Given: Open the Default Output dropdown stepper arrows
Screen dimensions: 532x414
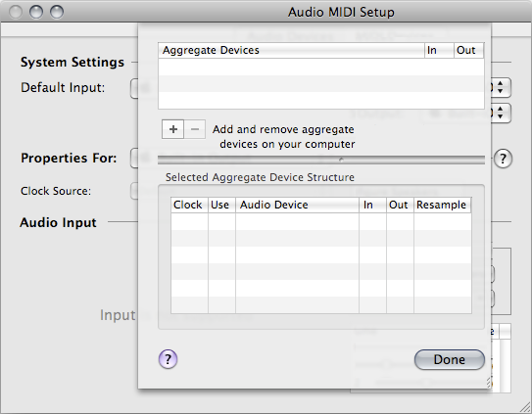Looking at the screenshot, I should [x=501, y=113].
